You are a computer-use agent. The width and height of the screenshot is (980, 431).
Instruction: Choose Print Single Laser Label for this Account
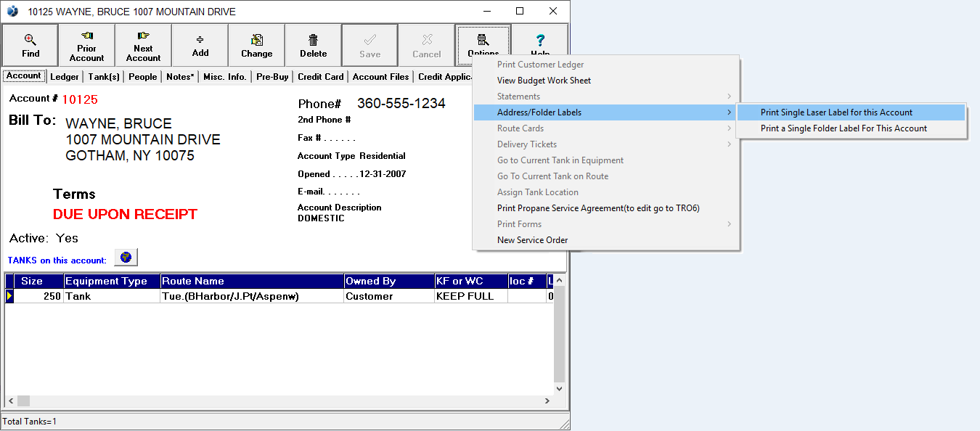tap(836, 112)
